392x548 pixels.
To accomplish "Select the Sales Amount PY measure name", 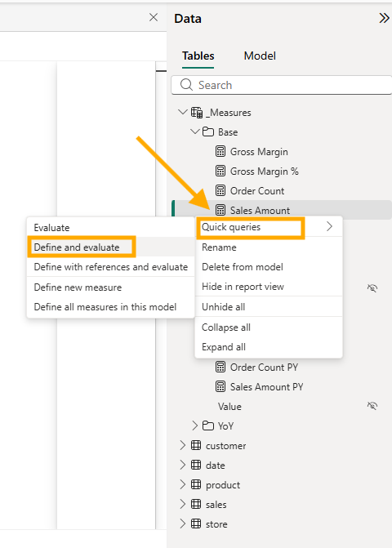I will coord(266,387).
